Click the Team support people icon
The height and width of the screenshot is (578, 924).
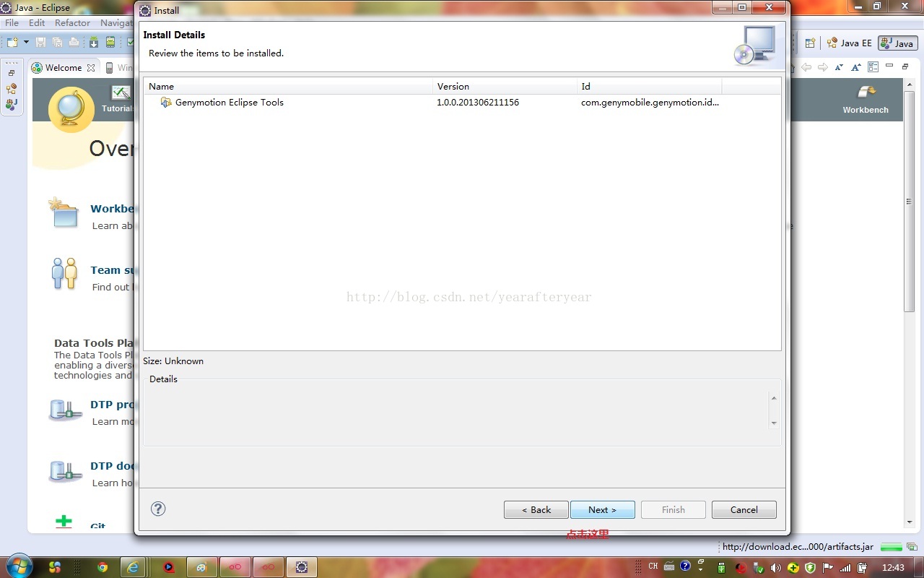pos(64,274)
